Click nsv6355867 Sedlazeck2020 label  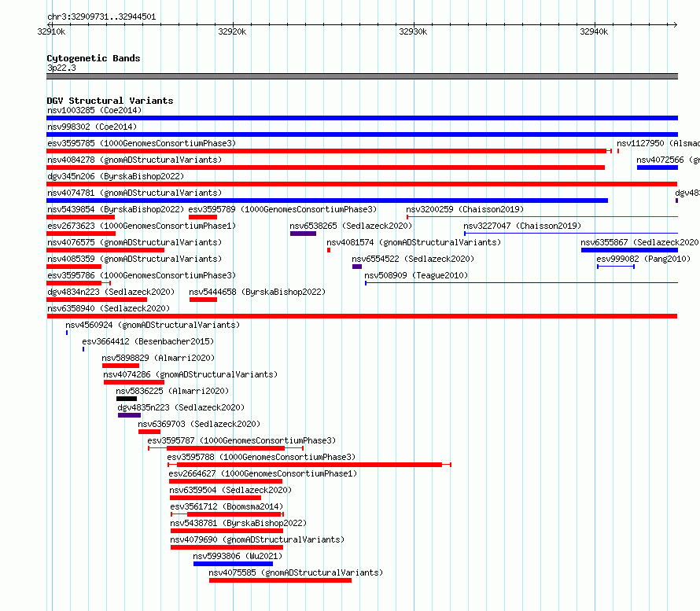(640, 242)
